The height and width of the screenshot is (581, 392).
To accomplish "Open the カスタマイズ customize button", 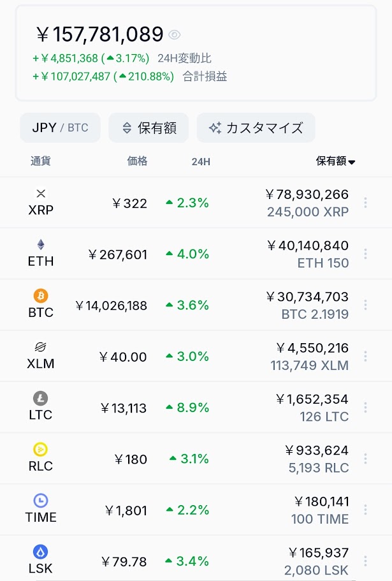I will pos(256,128).
